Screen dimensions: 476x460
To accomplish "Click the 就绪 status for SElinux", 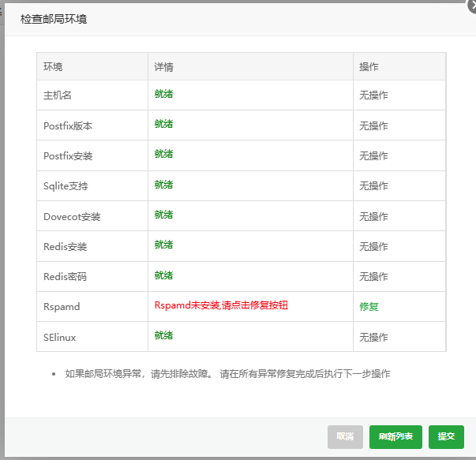I will pos(163,335).
